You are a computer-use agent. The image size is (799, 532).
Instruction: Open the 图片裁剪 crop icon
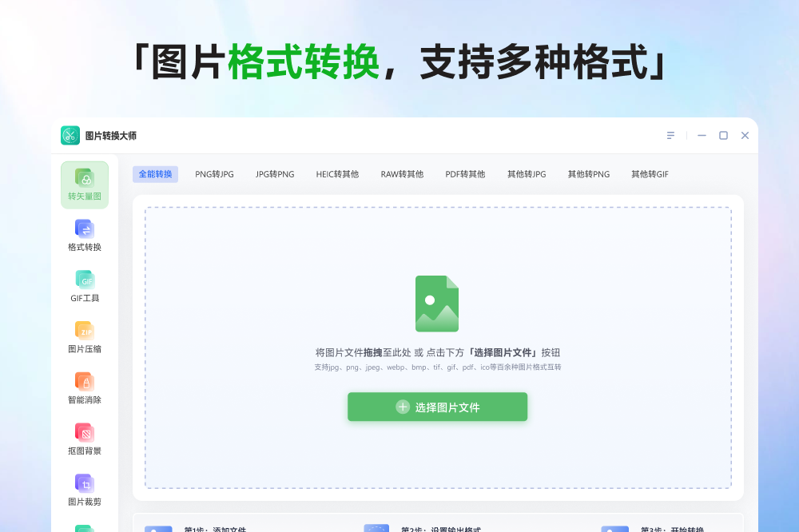coord(85,483)
